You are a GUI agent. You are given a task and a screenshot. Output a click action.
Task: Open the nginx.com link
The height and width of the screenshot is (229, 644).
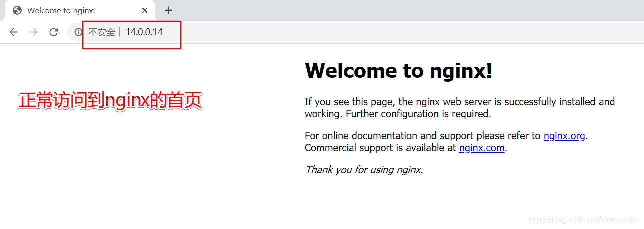click(482, 148)
